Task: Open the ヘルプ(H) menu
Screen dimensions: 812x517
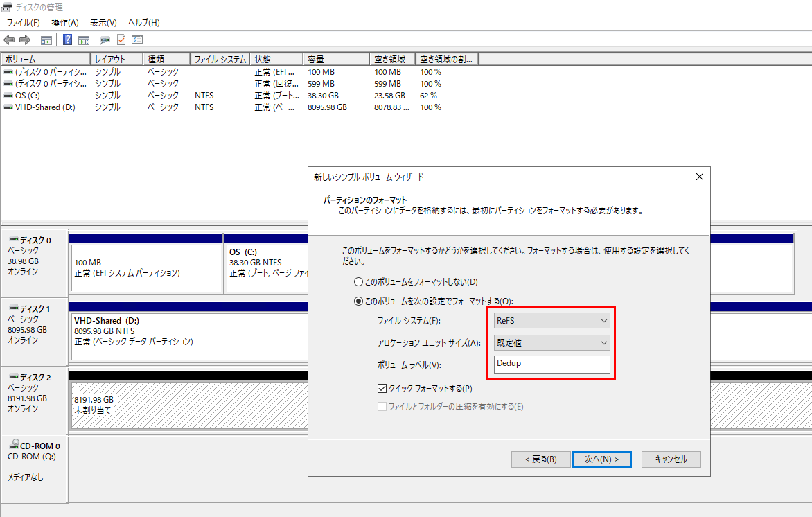Action: (144, 23)
